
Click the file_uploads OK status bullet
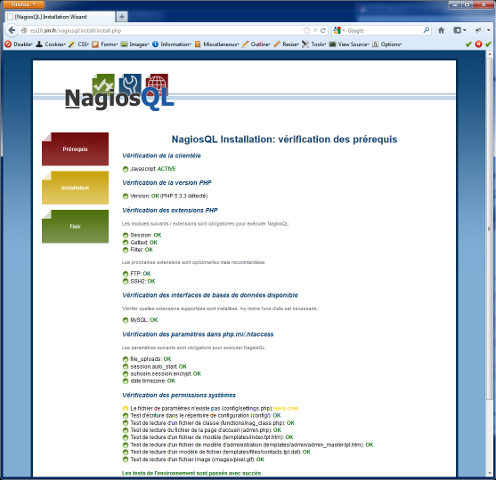(x=125, y=359)
